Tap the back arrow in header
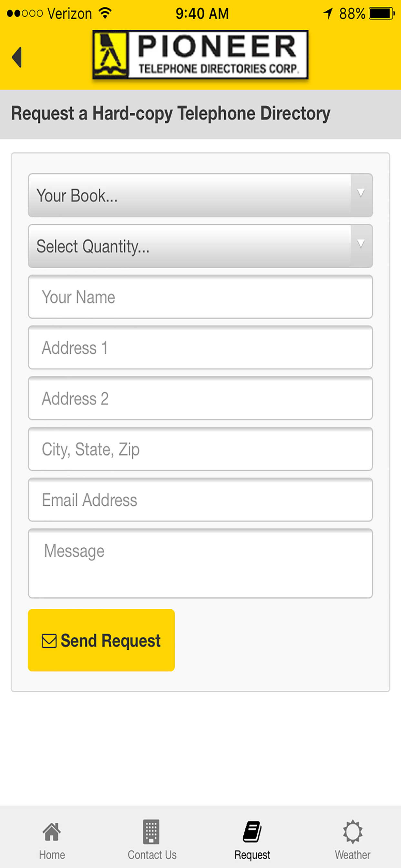 pos(17,57)
